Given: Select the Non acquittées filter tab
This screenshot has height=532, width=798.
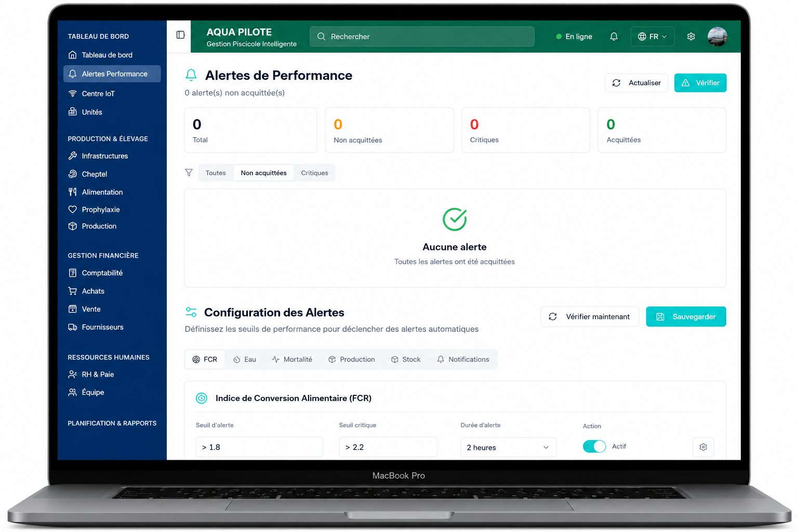Looking at the screenshot, I should pyautogui.click(x=263, y=173).
